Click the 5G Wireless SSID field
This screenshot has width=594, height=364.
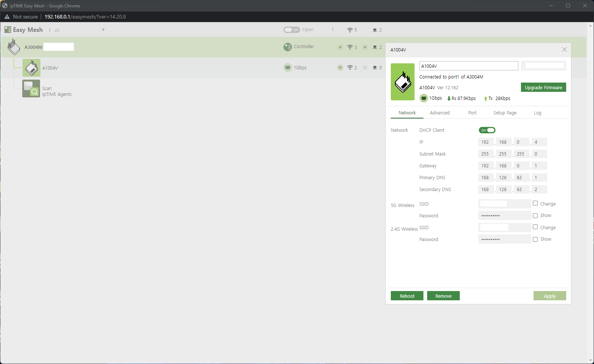coord(505,204)
